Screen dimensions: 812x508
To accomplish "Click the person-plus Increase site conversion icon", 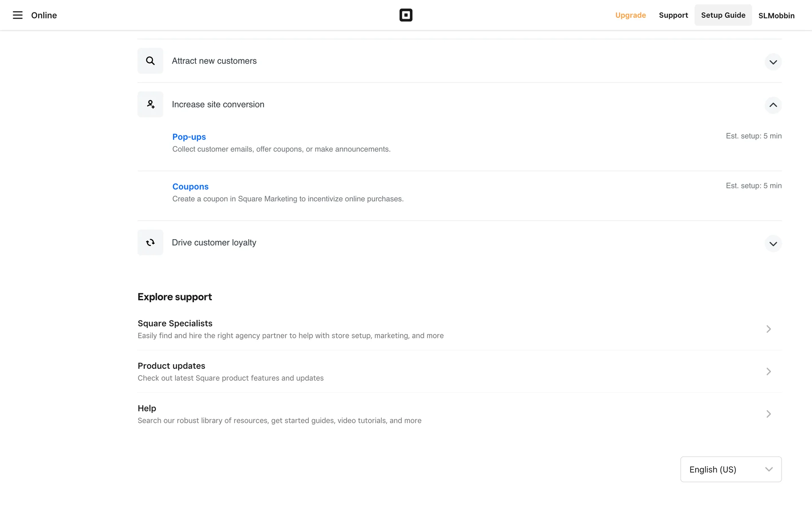I will 150,104.
